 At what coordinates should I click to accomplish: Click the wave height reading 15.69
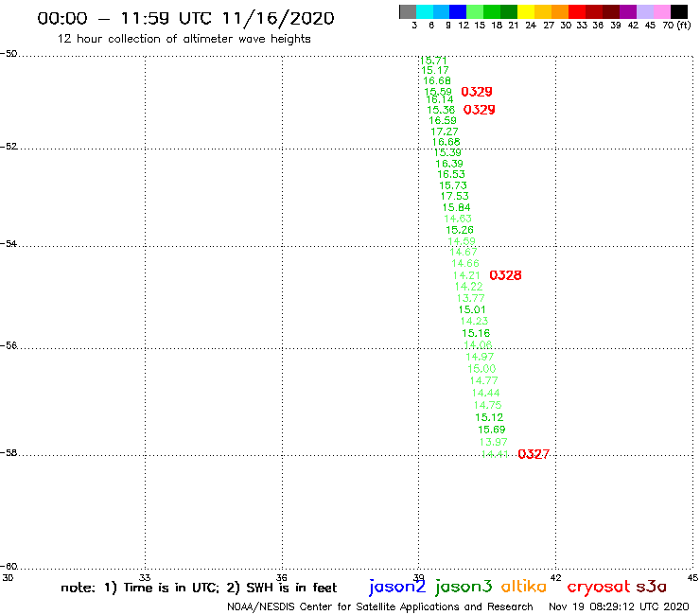[492, 430]
